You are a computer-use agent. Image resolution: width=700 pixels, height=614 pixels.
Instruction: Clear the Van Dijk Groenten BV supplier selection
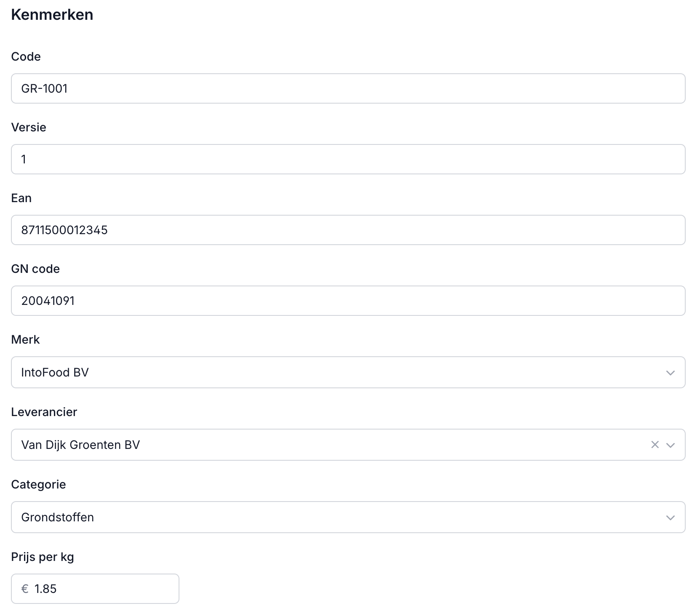pyautogui.click(x=655, y=445)
